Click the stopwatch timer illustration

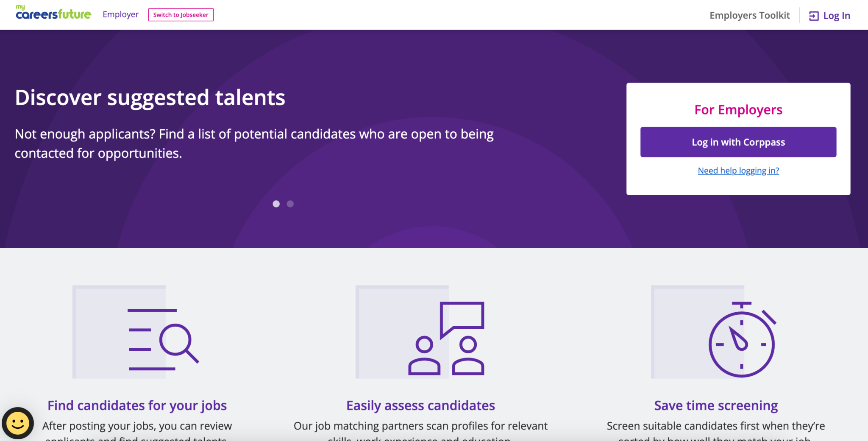[x=742, y=340]
